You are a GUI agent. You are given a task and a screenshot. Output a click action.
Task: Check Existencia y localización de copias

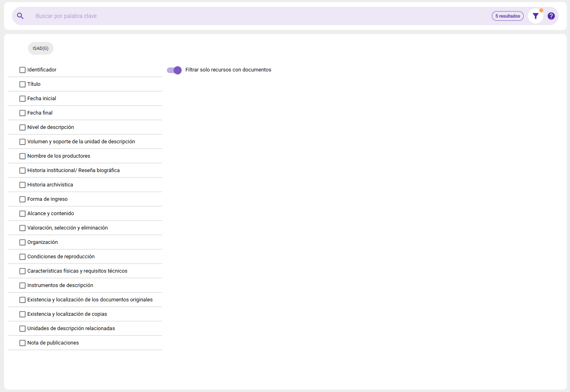click(x=22, y=314)
